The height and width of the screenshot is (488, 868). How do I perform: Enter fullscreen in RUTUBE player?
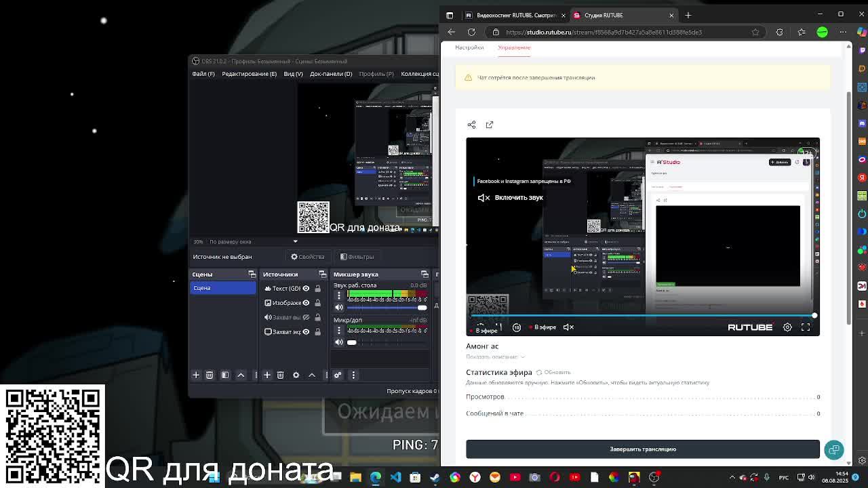pyautogui.click(x=806, y=327)
